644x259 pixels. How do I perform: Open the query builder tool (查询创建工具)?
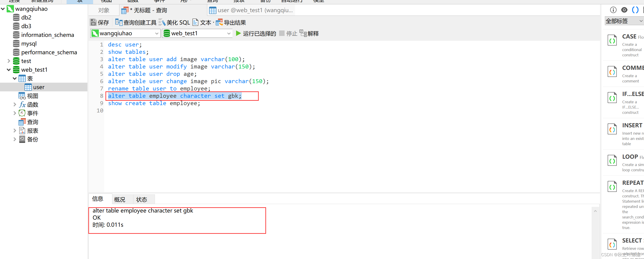pos(136,22)
